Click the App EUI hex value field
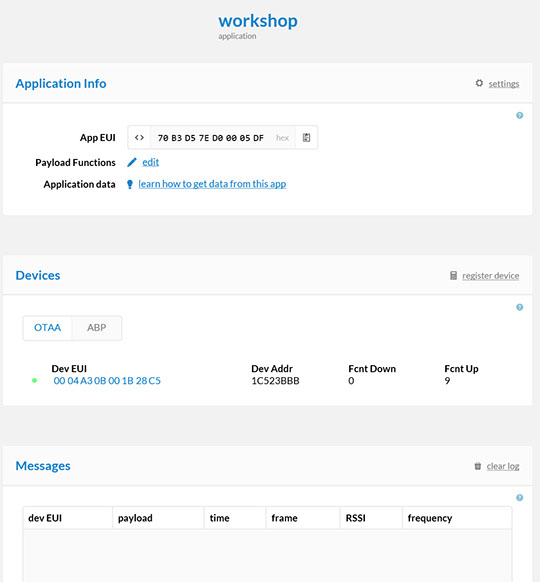Image resolution: width=540 pixels, height=582 pixels. [x=211, y=138]
